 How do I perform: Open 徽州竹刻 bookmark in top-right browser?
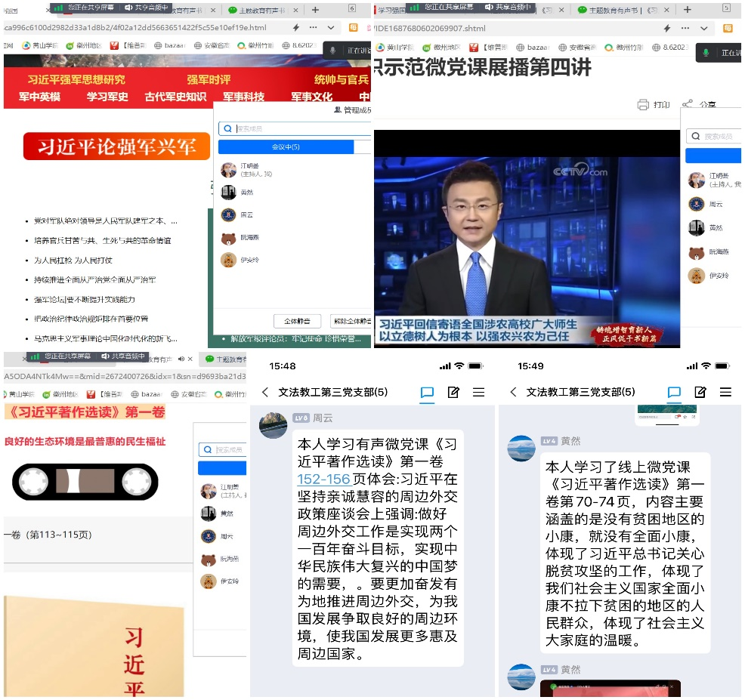click(x=624, y=48)
